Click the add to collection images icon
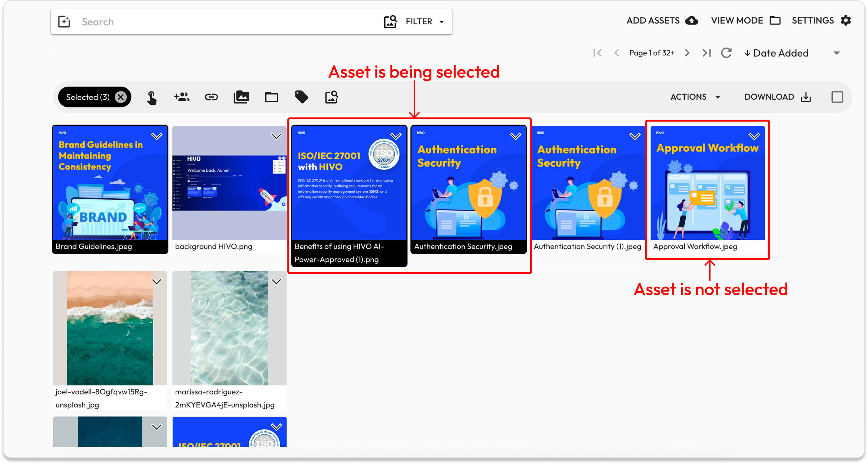Screen dimensions: 868x464 (x=241, y=97)
